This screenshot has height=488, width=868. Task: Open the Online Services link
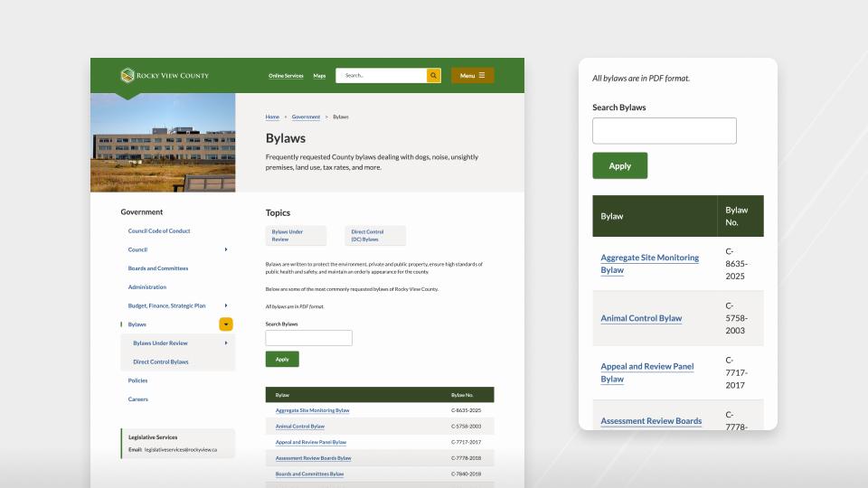click(286, 76)
